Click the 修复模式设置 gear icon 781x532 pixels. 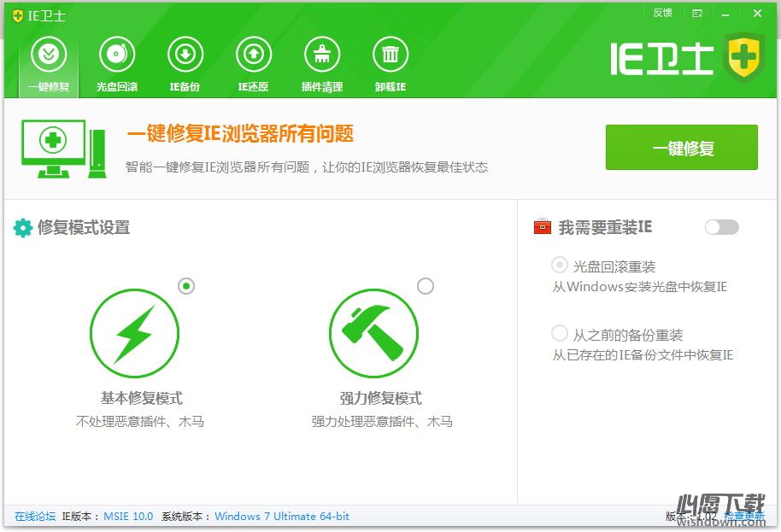pos(23,228)
